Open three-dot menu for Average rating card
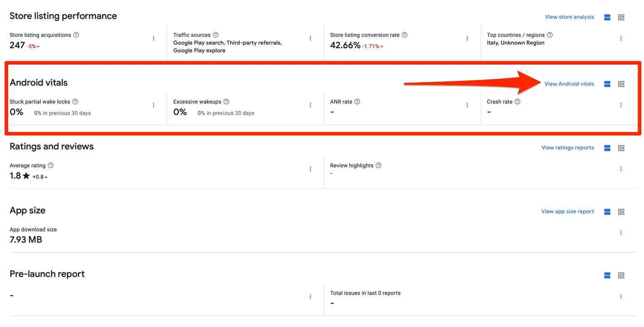 click(310, 169)
